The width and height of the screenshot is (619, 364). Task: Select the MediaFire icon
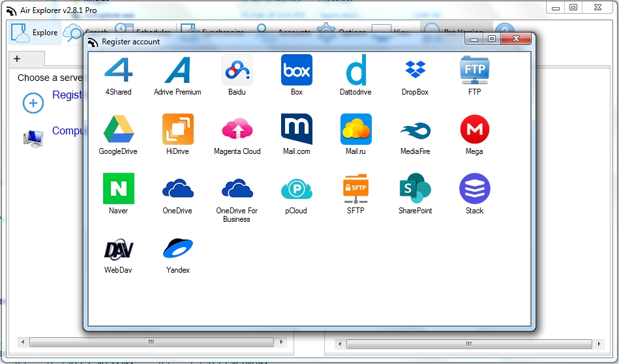point(415,130)
